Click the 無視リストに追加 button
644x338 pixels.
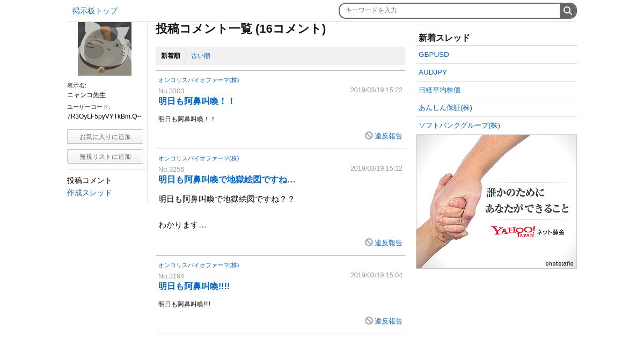tap(105, 157)
